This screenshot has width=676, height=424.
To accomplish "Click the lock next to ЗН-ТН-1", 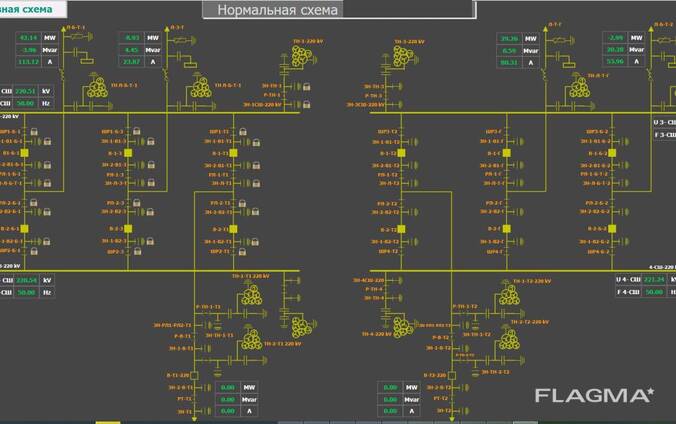I will (x=307, y=87).
